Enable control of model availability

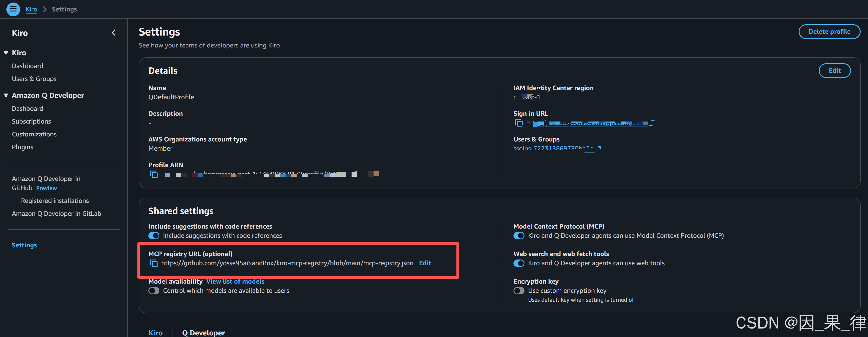154,290
